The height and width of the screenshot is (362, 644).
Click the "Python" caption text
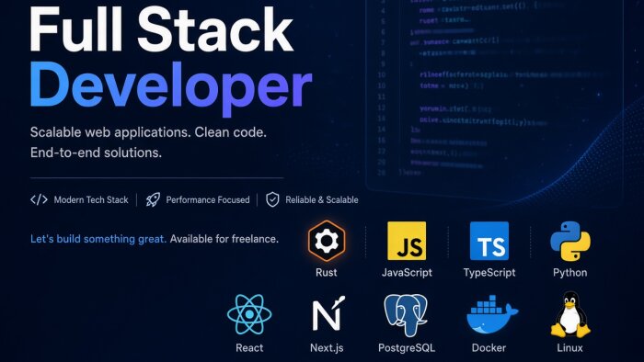[570, 273]
